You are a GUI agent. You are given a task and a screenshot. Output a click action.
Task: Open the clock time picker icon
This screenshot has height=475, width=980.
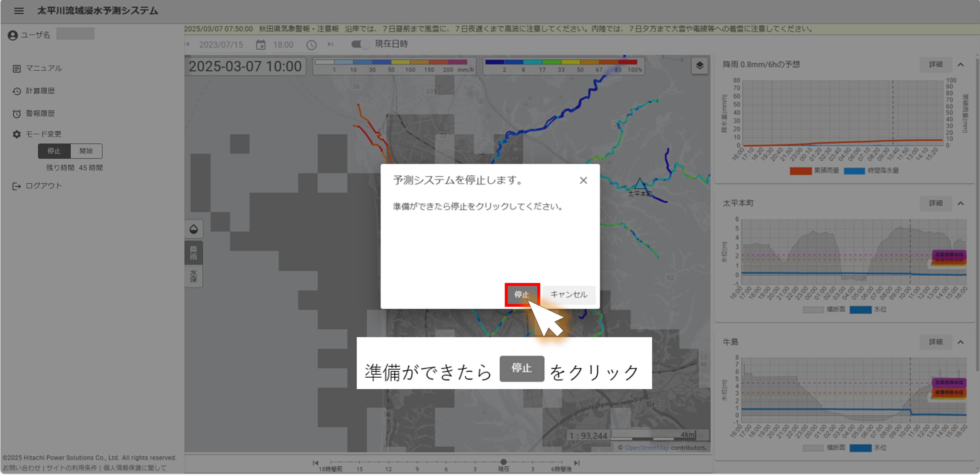[x=311, y=45]
